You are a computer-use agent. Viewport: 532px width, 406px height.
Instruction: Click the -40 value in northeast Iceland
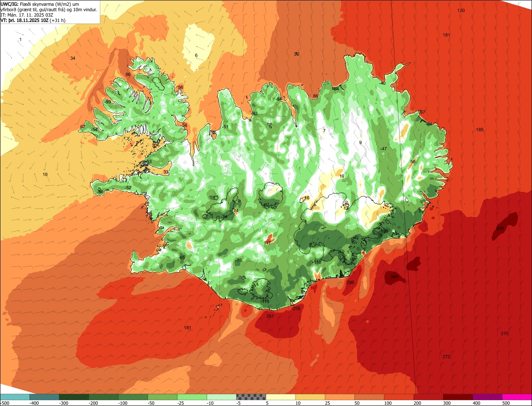point(382,83)
